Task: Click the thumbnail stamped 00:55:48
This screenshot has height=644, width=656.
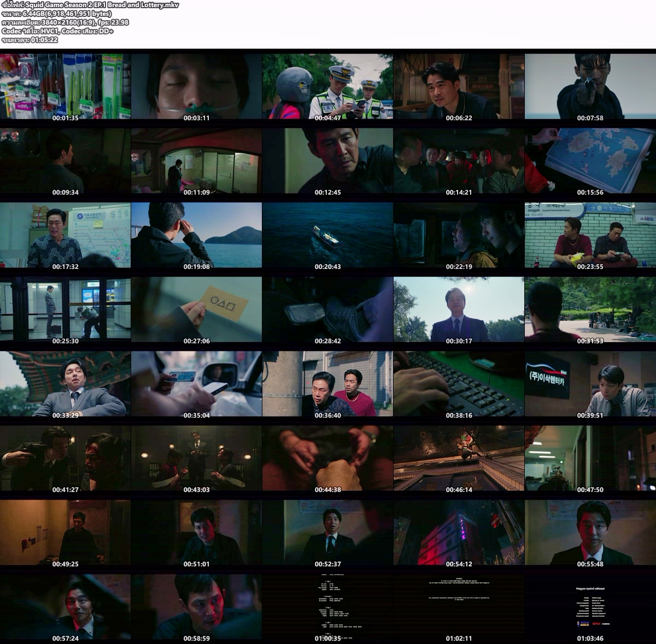Action: pos(590,532)
